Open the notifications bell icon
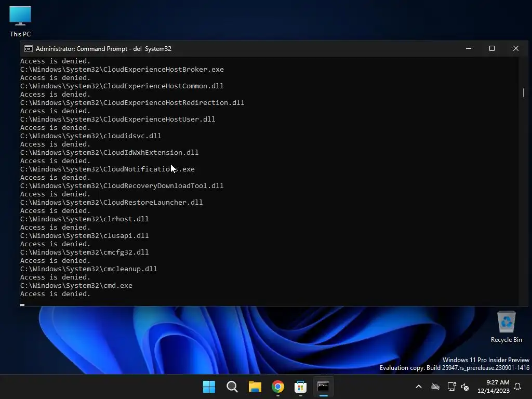Viewport: 532px width, 399px height. pos(518,387)
